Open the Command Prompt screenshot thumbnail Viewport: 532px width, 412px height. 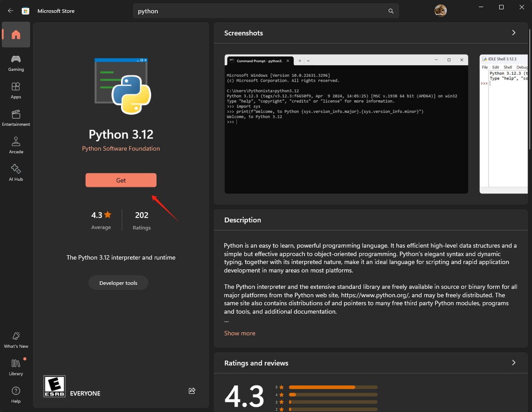click(x=346, y=124)
